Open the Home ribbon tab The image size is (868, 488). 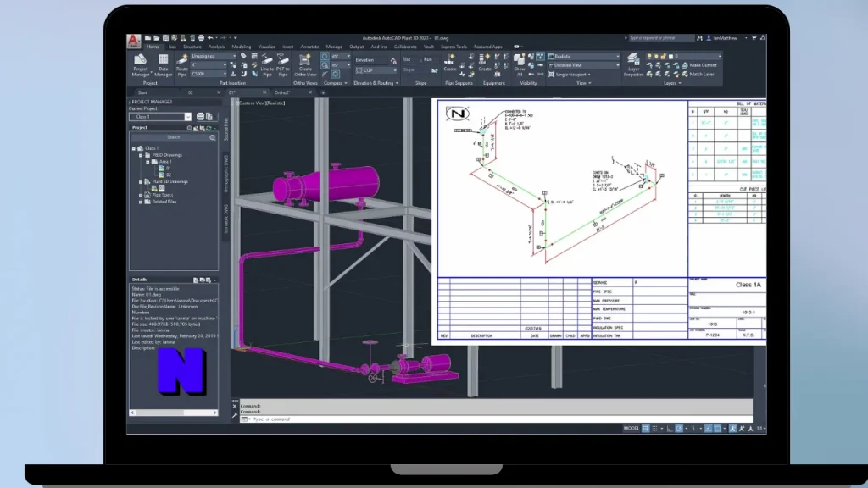[153, 47]
